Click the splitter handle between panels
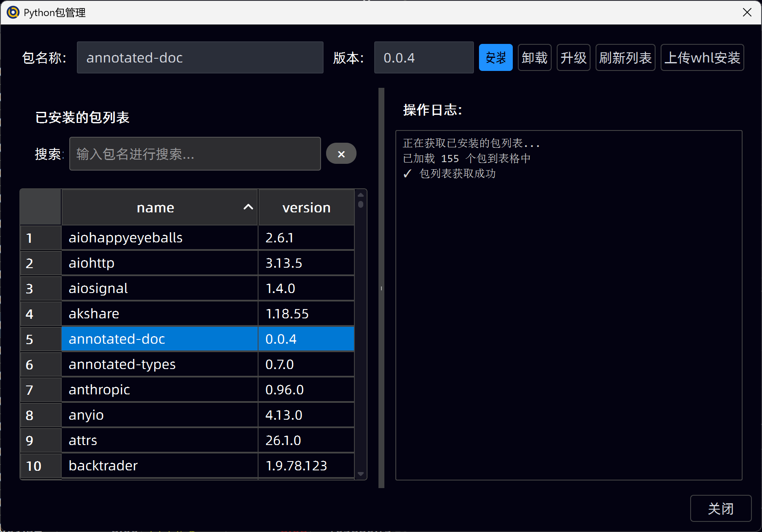 (x=381, y=288)
